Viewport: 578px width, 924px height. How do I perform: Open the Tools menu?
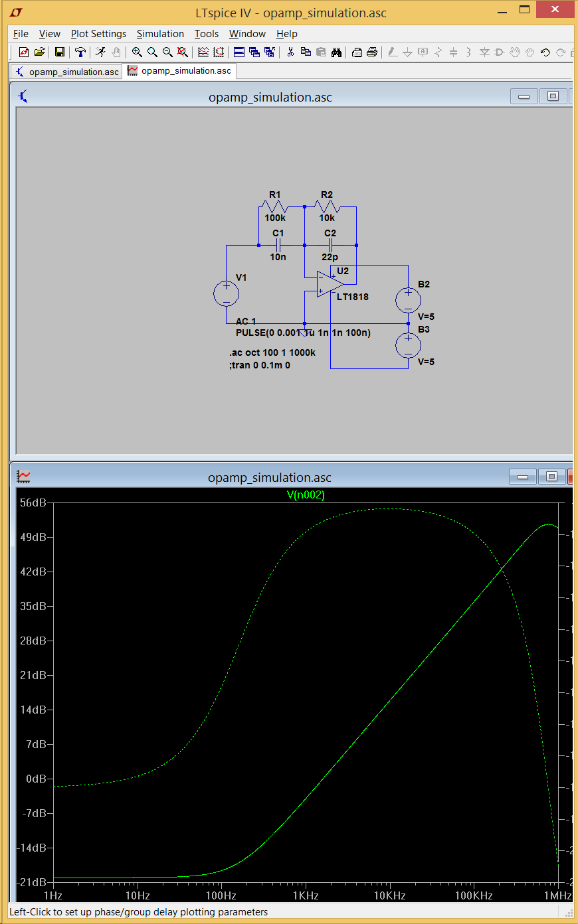[x=206, y=34]
